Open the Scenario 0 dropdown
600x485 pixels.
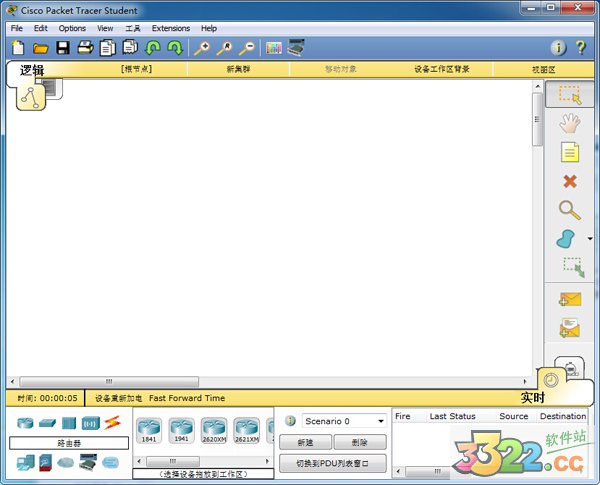(x=344, y=421)
